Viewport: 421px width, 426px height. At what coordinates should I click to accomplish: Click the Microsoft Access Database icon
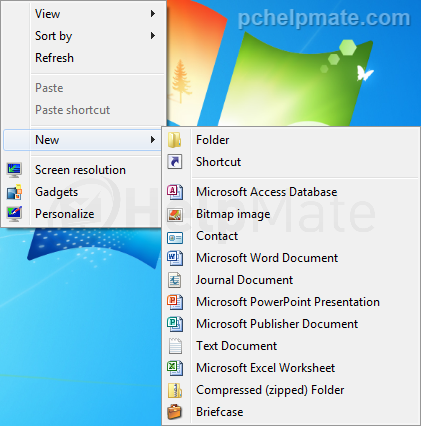[175, 192]
